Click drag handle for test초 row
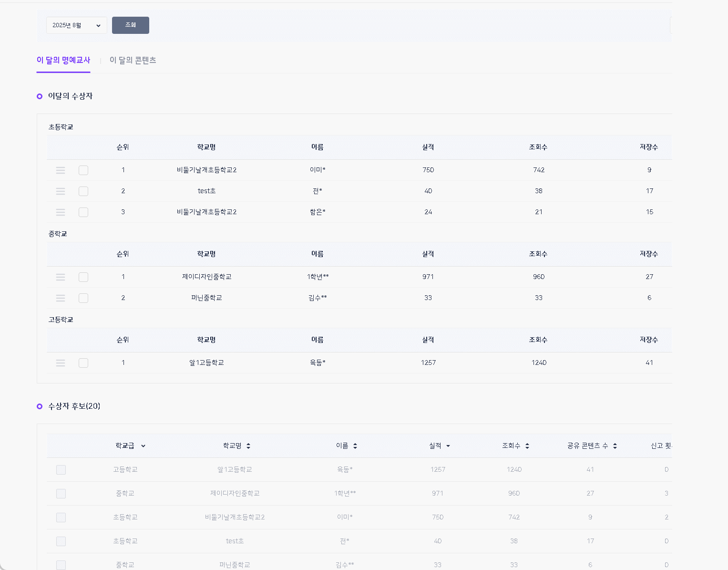Image resolution: width=728 pixels, height=570 pixels. click(x=61, y=191)
